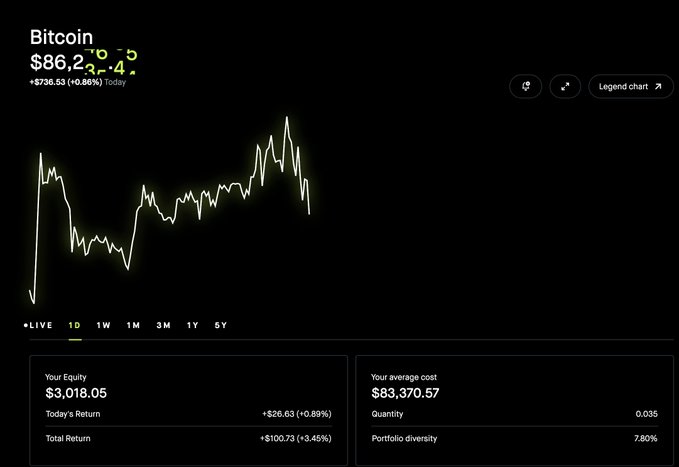
Task: Click the highest peak of the price line
Action: click(287, 117)
